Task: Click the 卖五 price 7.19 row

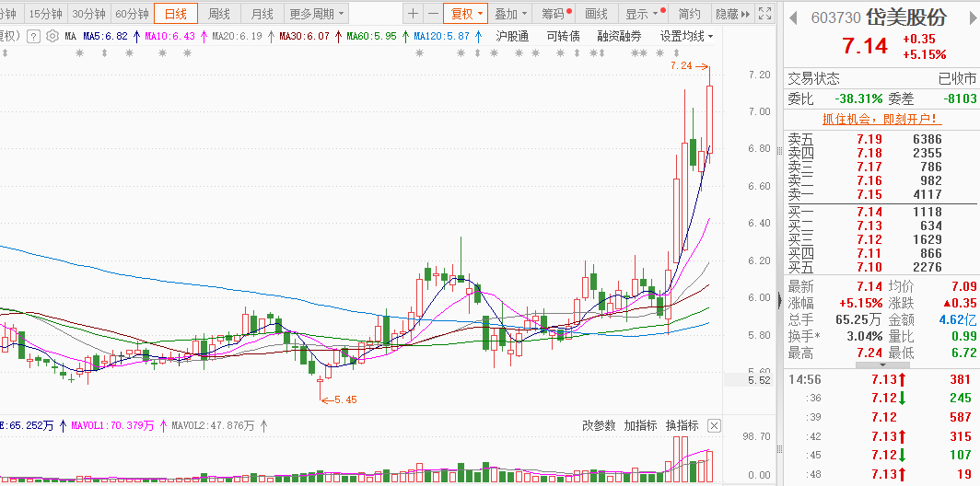Action: (881, 139)
